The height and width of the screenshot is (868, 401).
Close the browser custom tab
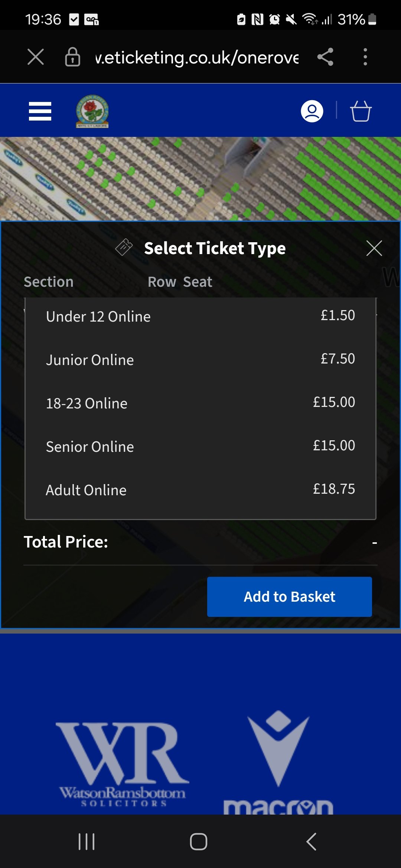point(36,57)
